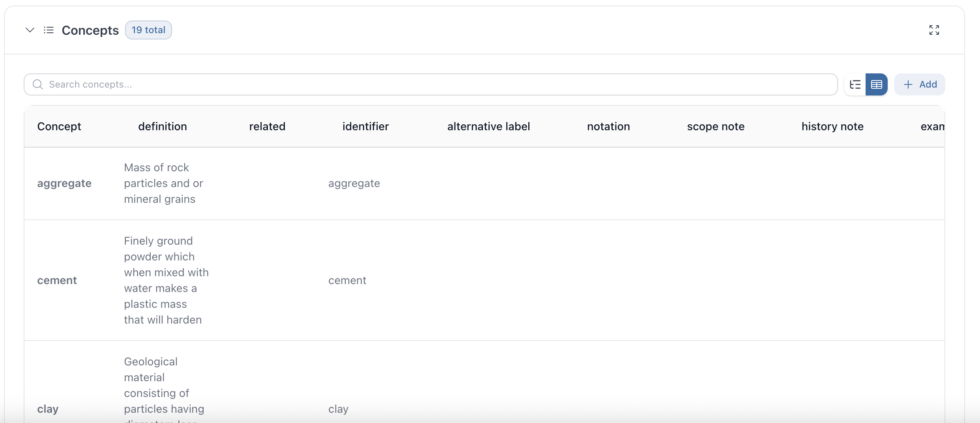Click the 19 total badge
980x423 pixels.
click(148, 30)
